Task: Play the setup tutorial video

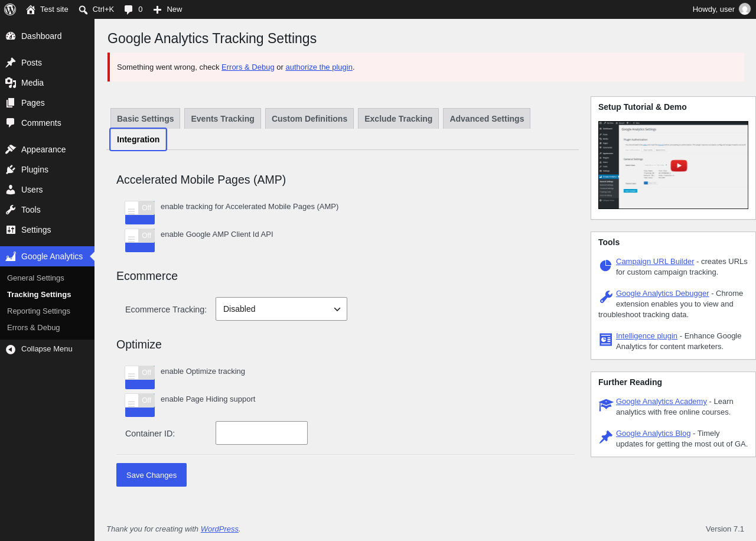Action: (679, 165)
